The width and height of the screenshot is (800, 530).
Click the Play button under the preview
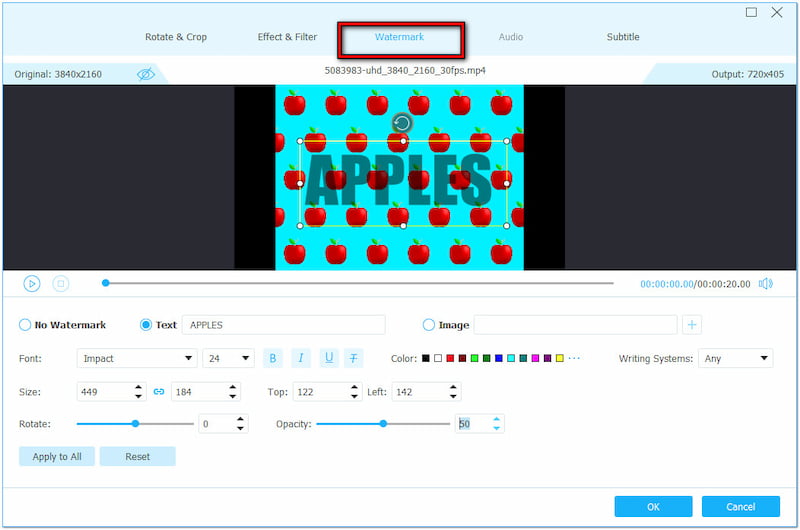point(32,284)
